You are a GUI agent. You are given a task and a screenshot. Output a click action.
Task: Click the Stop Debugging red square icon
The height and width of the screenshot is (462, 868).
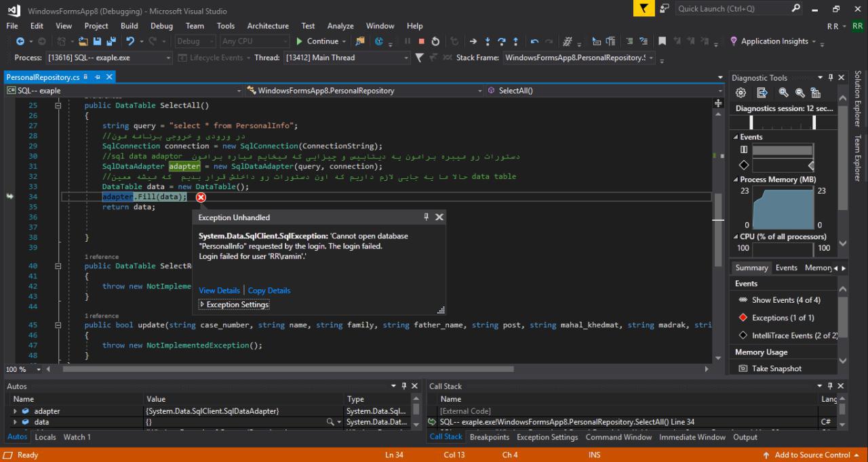click(421, 41)
